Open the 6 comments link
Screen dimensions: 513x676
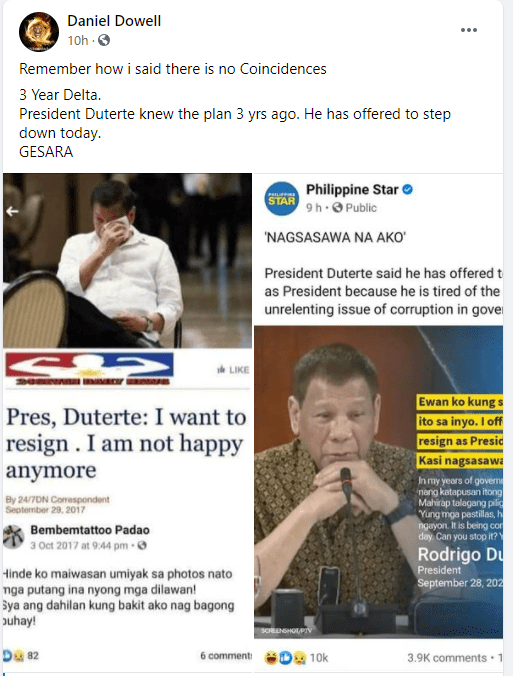[226, 656]
